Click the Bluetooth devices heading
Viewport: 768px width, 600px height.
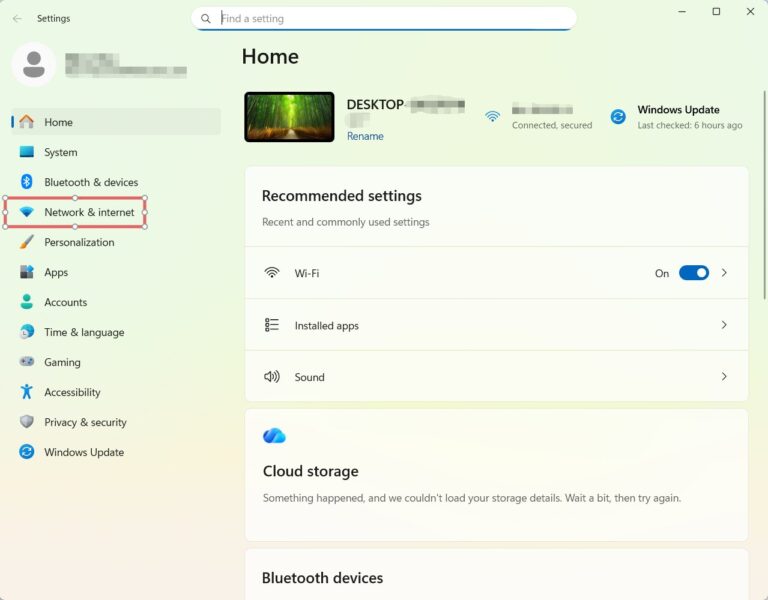coord(322,578)
